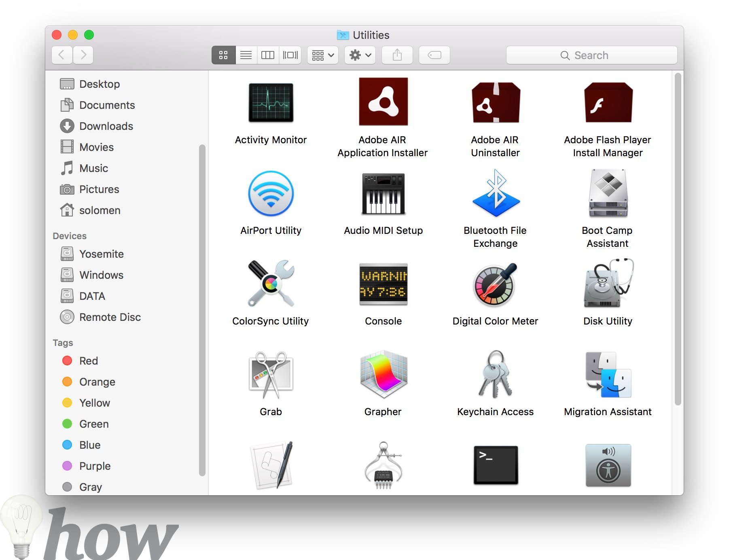Viewport: 729px width, 560px height.
Task: Select the VoiceOver Utility accessibility icon
Action: pyautogui.click(x=608, y=465)
